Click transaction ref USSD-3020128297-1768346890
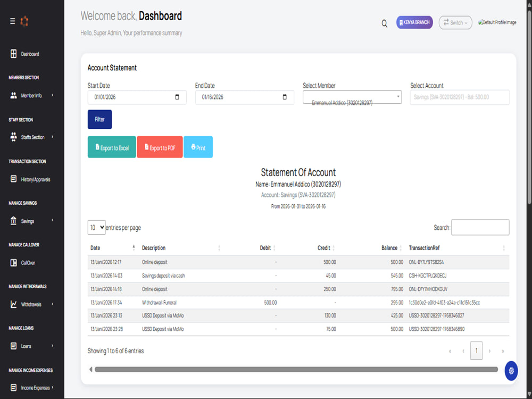The width and height of the screenshot is (532, 399). [437, 329]
